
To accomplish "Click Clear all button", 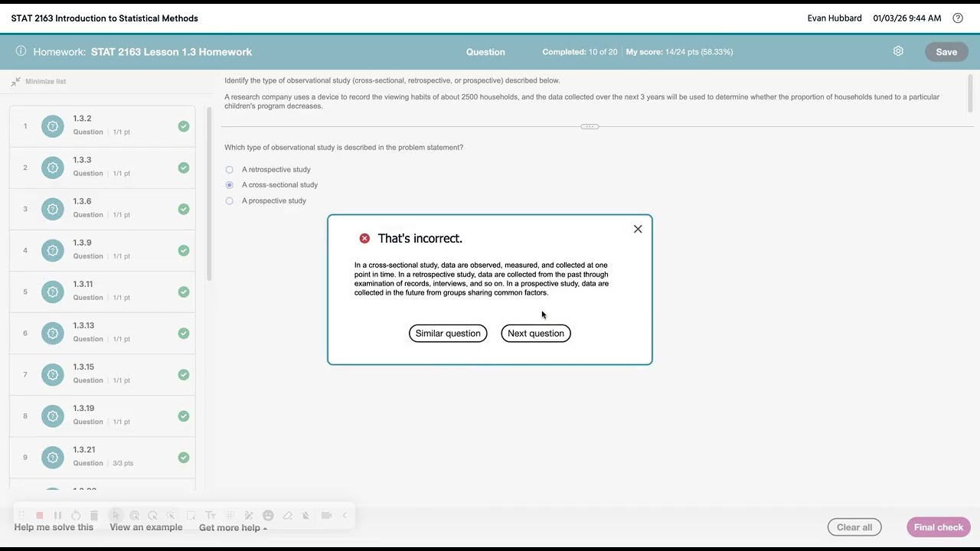I will (854, 527).
